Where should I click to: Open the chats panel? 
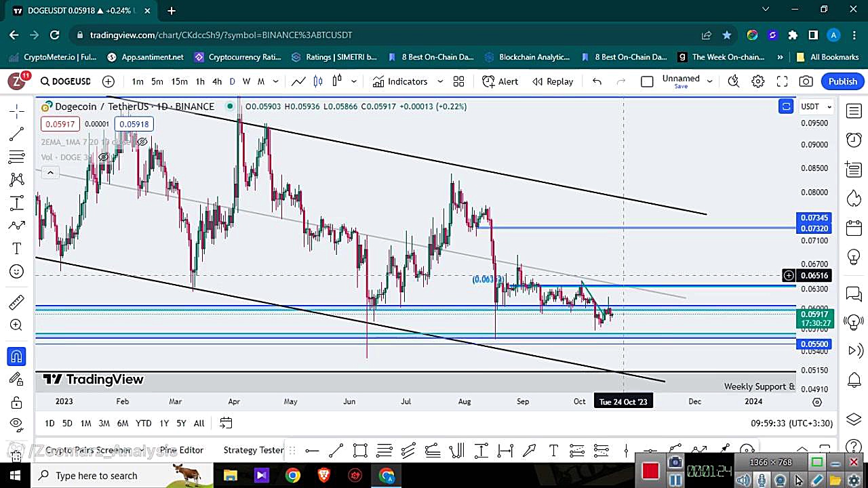click(x=854, y=293)
